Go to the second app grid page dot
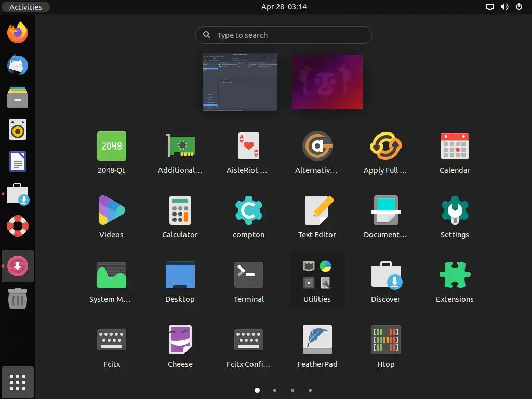Screen dimensions: 532x399 (275, 390)
